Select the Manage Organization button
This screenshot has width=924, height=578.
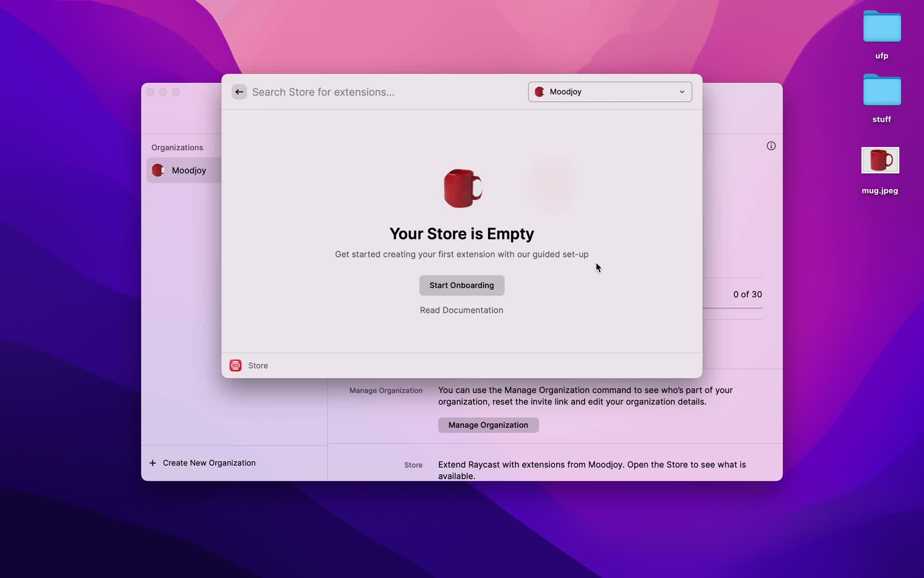(x=488, y=425)
